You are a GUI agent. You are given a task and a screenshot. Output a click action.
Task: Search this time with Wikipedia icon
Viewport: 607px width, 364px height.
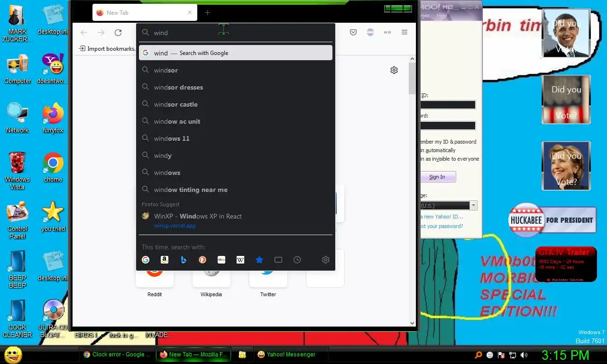coord(240,260)
